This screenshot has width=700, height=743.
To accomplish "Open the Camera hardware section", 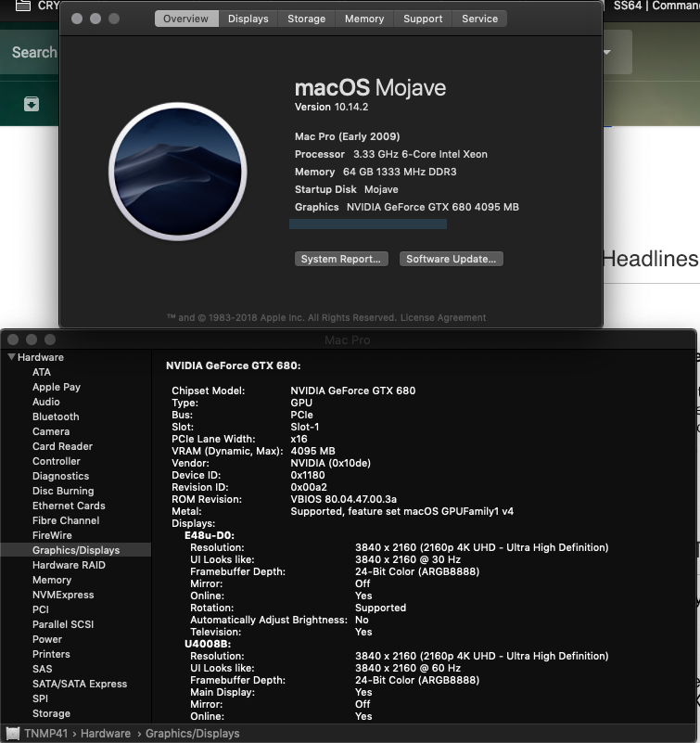I will click(x=51, y=431).
